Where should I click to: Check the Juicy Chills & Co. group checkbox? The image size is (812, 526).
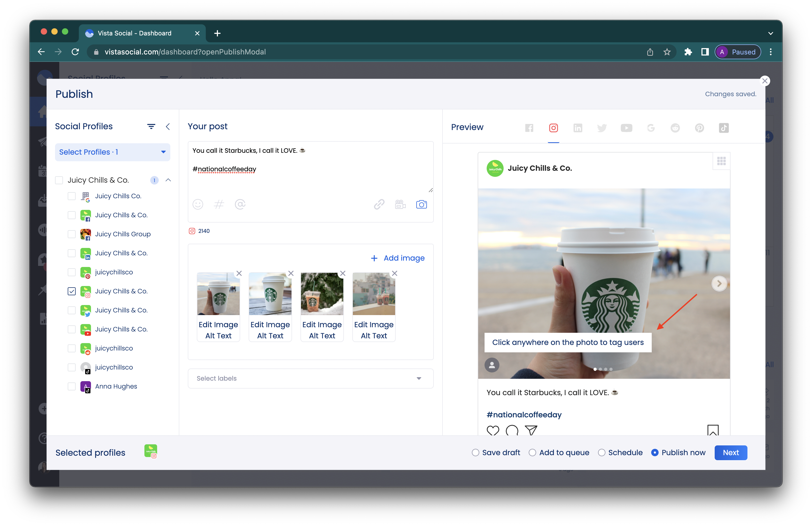click(59, 180)
